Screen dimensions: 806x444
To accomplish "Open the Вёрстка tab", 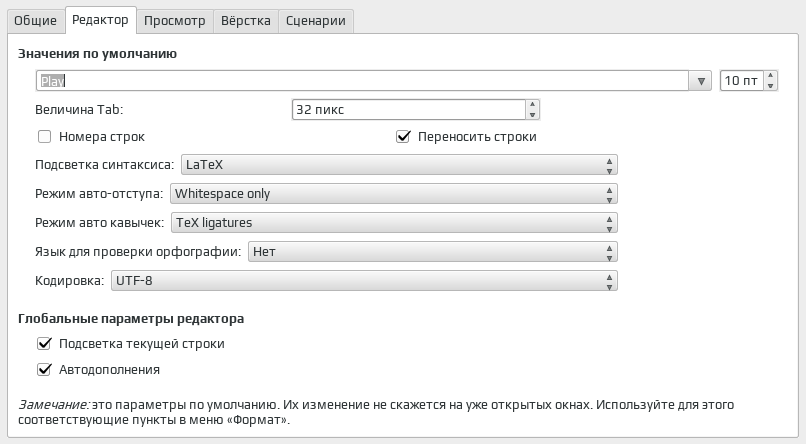I will click(x=246, y=21).
